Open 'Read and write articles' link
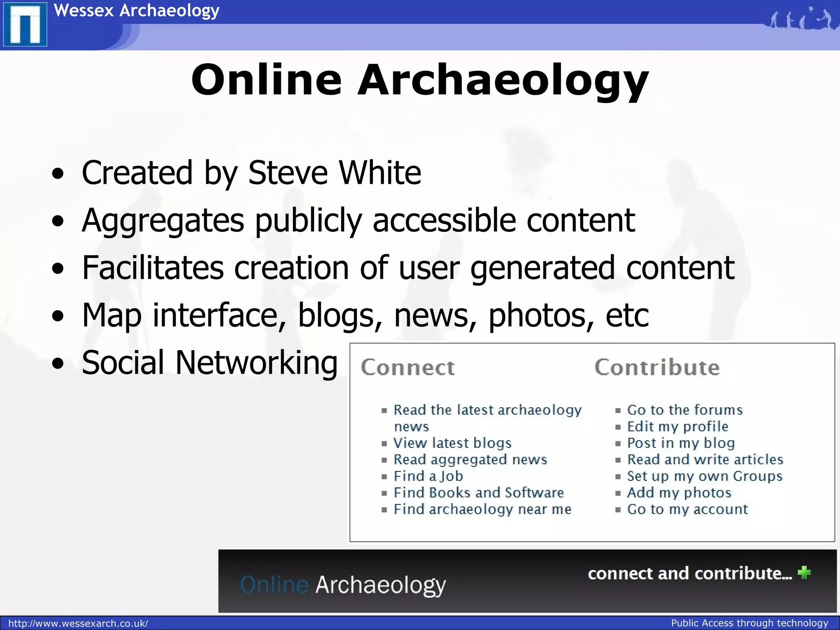 coord(705,459)
